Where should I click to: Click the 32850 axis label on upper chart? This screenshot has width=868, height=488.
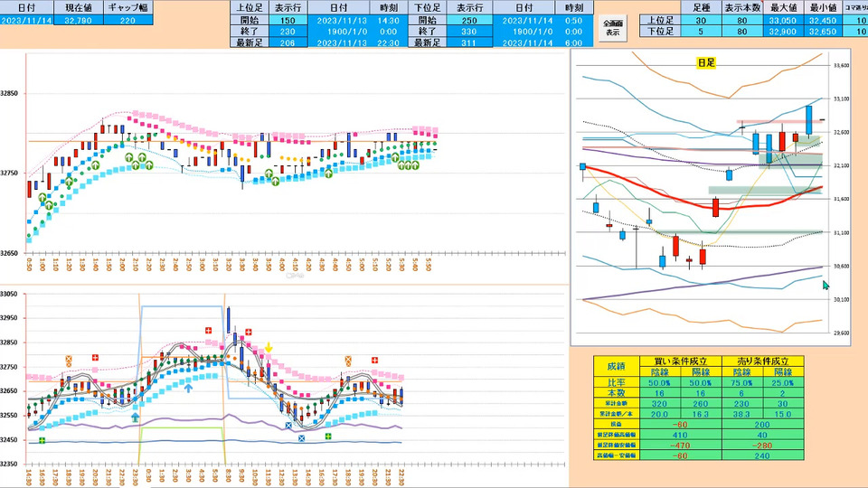[x=9, y=93]
